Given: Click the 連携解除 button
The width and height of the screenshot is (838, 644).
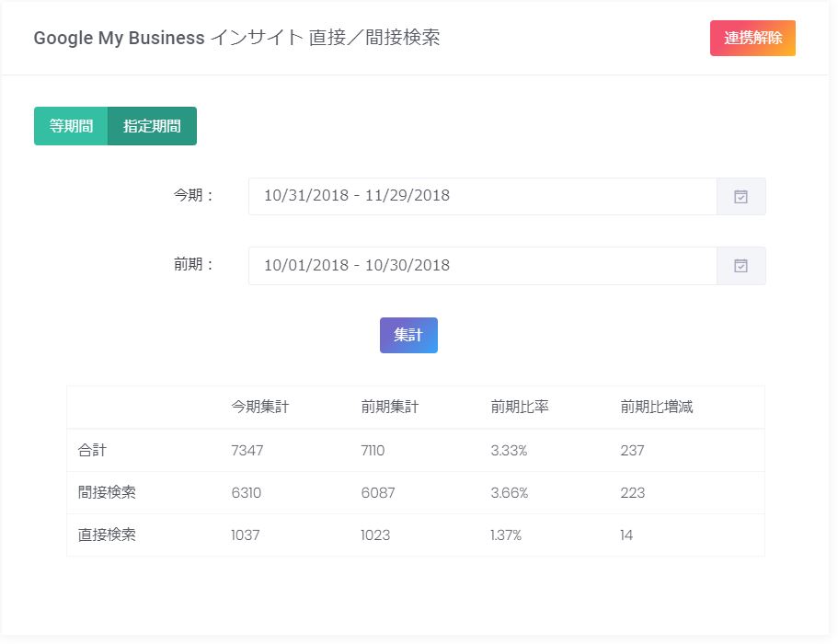Looking at the screenshot, I should click(x=752, y=38).
